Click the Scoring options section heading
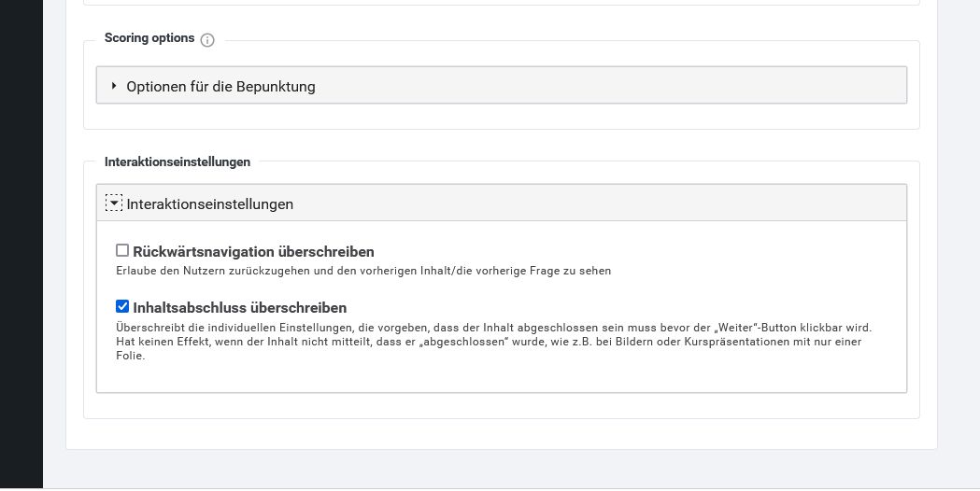 pyautogui.click(x=149, y=37)
